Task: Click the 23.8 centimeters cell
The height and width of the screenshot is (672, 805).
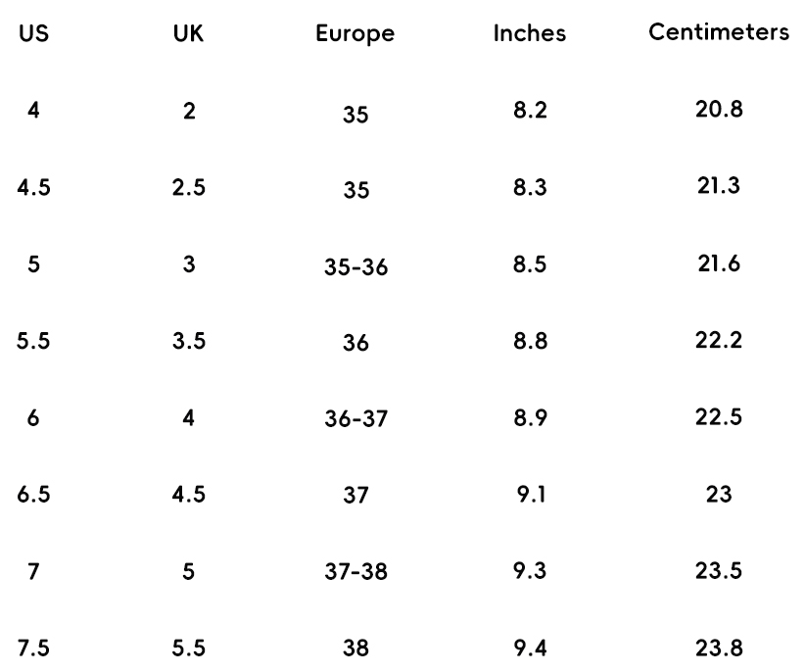Action: (719, 646)
